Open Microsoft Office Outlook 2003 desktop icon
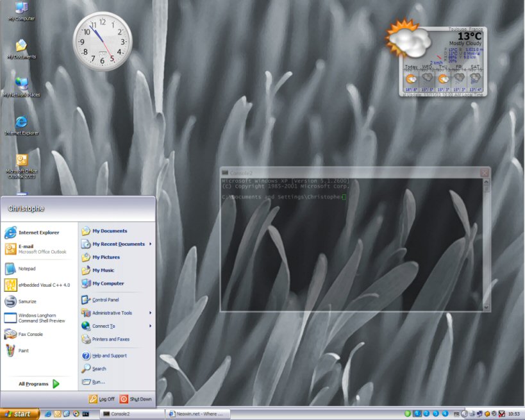This screenshot has width=525, height=420. pos(21,166)
